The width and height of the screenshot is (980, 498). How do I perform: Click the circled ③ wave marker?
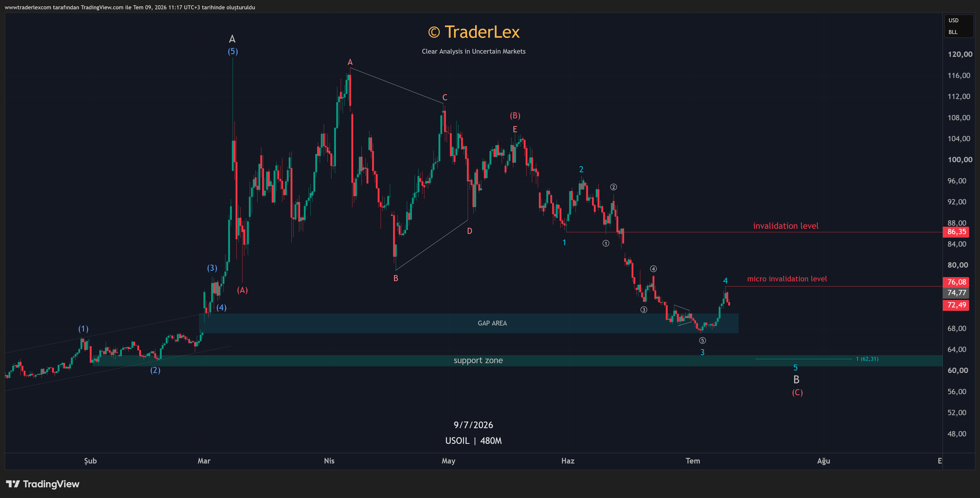point(644,310)
